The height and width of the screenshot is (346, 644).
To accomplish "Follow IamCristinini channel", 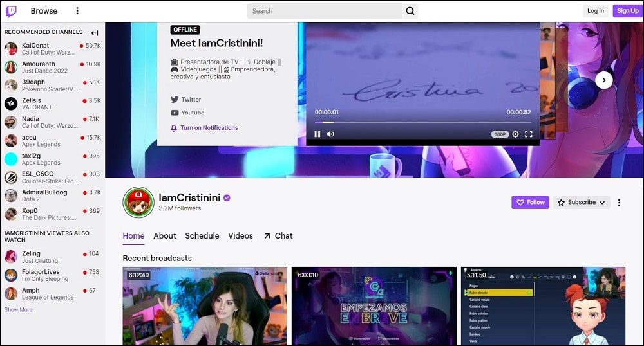I will click(x=530, y=202).
